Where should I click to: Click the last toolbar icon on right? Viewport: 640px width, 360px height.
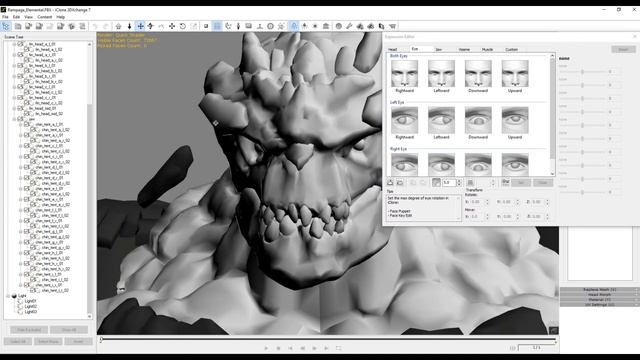[392, 26]
